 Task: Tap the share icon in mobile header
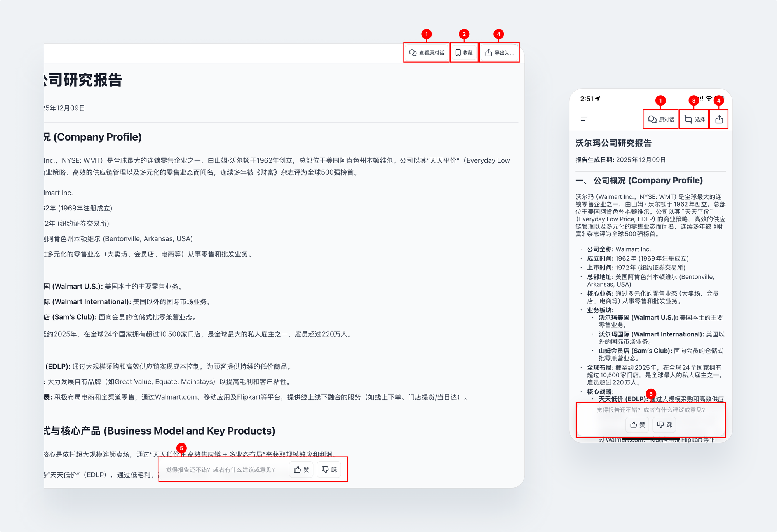coord(719,119)
